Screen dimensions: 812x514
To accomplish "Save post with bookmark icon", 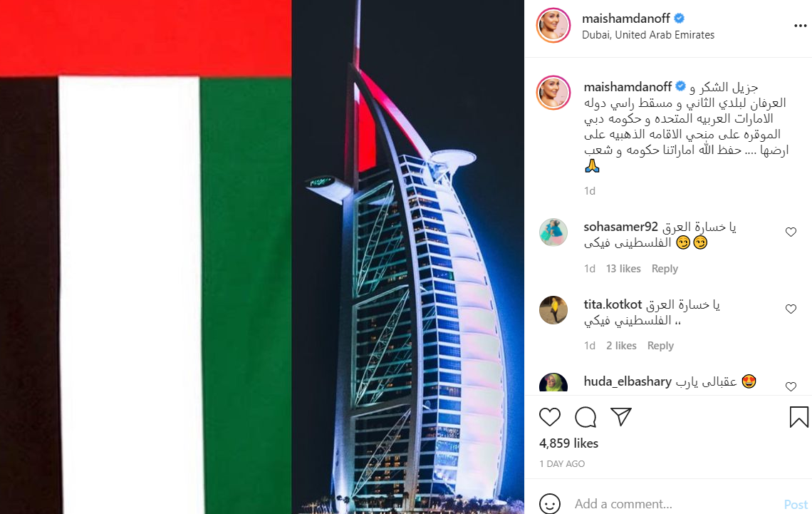I will pos(798,416).
